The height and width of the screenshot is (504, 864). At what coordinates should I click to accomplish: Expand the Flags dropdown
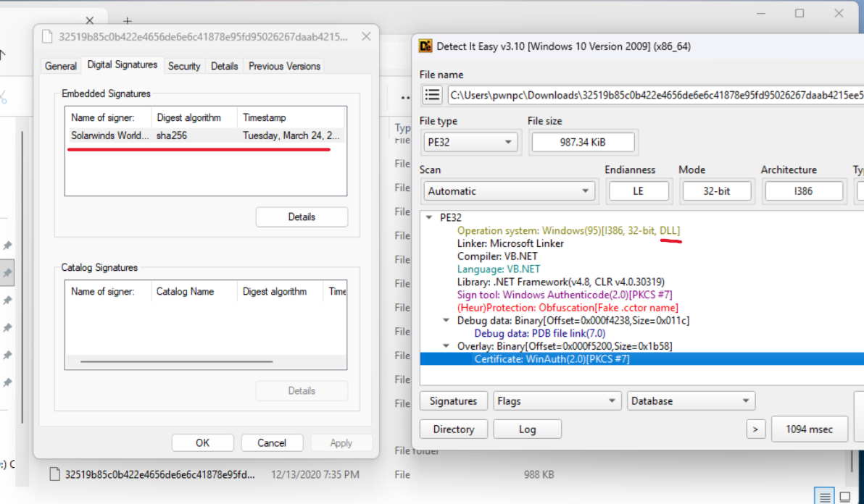(x=556, y=401)
